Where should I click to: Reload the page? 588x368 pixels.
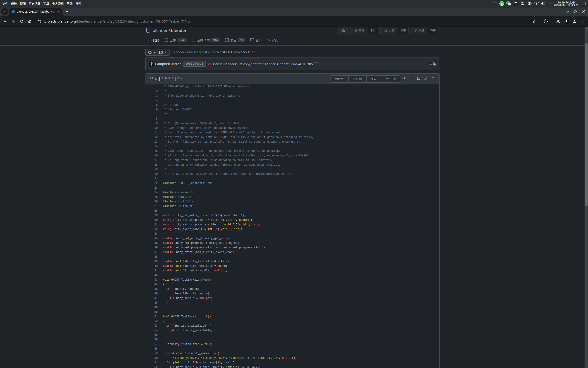22,21
